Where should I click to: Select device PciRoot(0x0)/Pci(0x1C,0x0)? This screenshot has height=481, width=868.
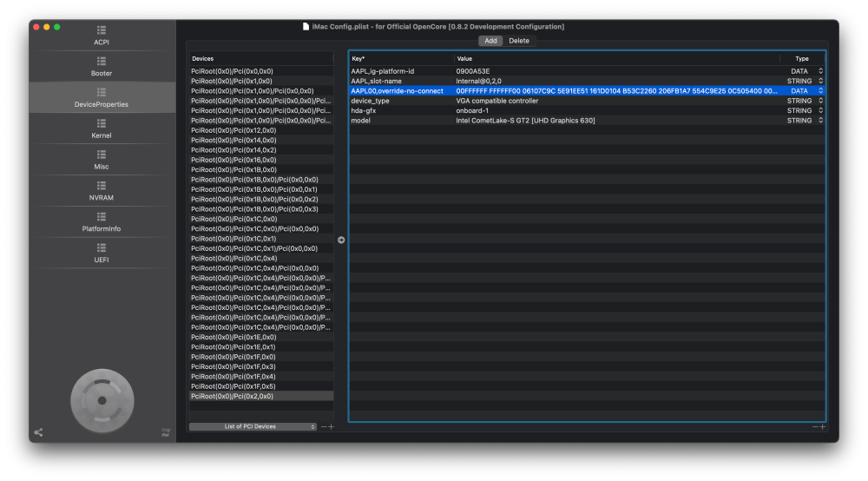pyautogui.click(x=260, y=219)
